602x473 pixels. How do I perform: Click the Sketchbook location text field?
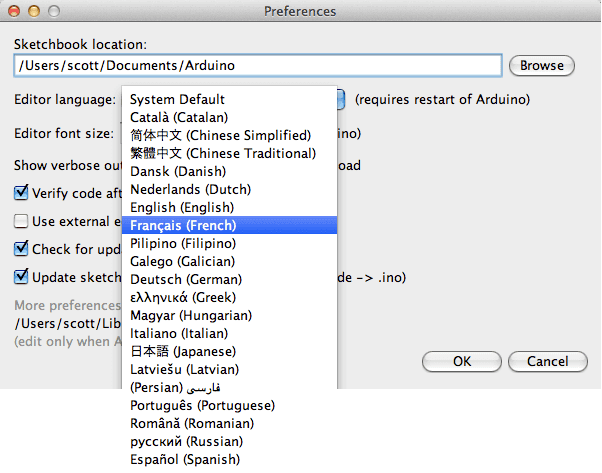click(x=257, y=66)
